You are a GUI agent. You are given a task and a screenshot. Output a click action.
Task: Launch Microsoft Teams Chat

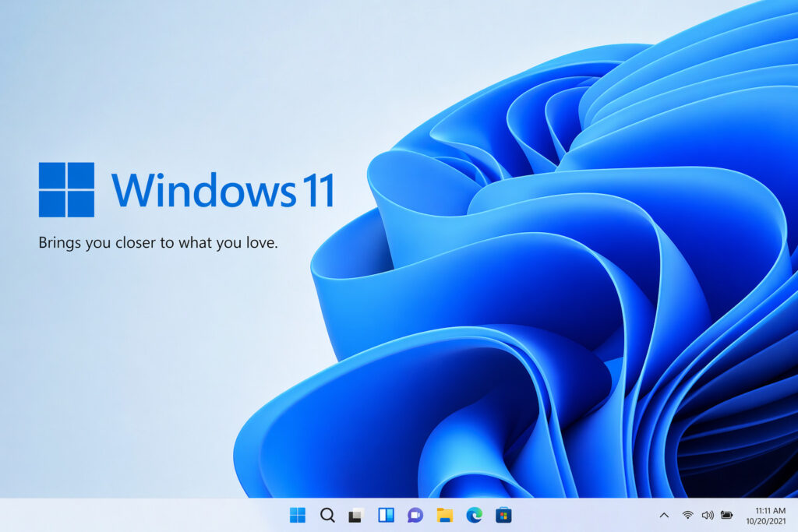(x=415, y=516)
